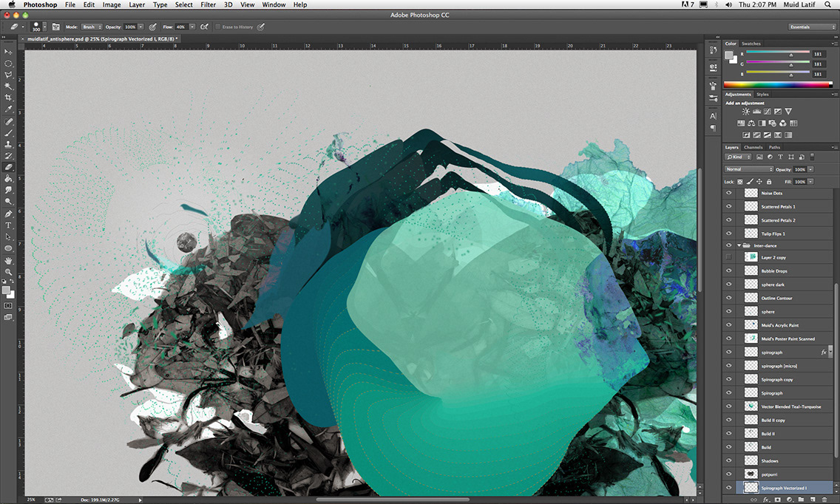Open the layer filter Kind dropdown
Viewport: 840px width, 504px height.
738,157
